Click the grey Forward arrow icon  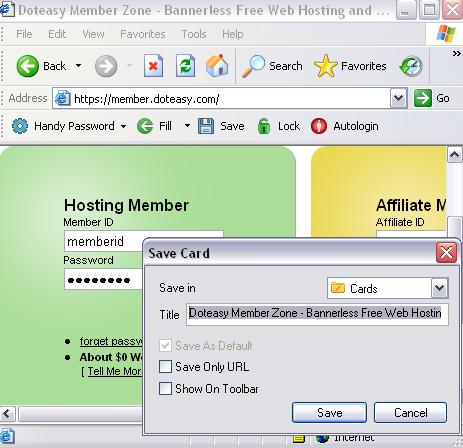pyautogui.click(x=106, y=66)
